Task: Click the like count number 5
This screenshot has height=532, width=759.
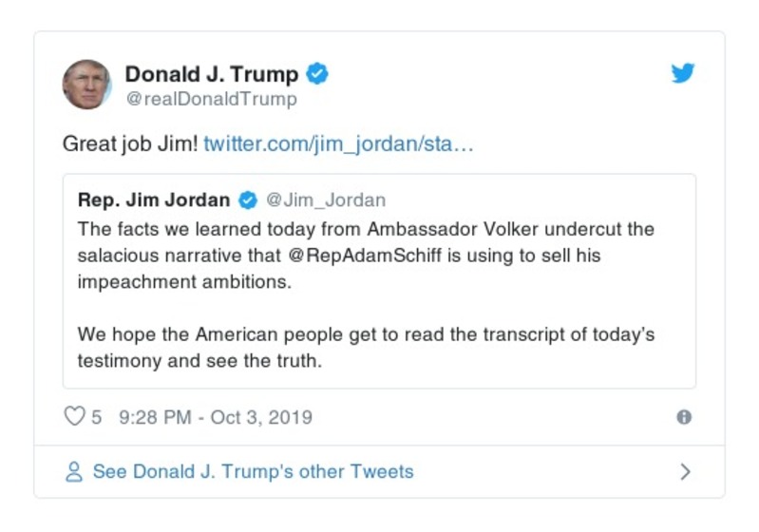Action: [97, 417]
